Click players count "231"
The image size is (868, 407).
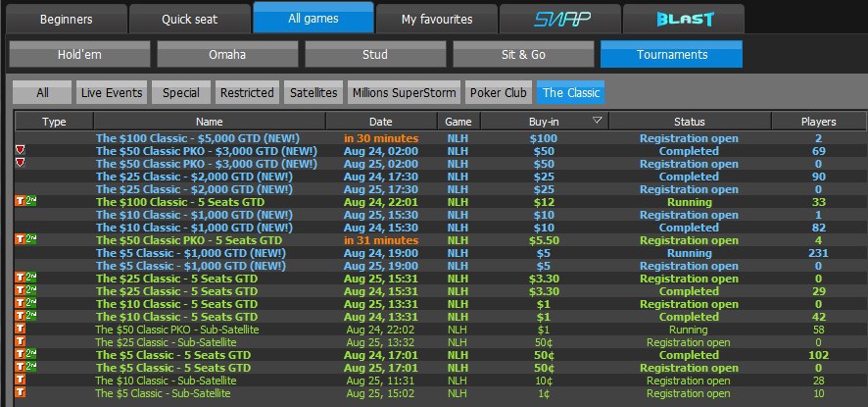pyautogui.click(x=818, y=253)
